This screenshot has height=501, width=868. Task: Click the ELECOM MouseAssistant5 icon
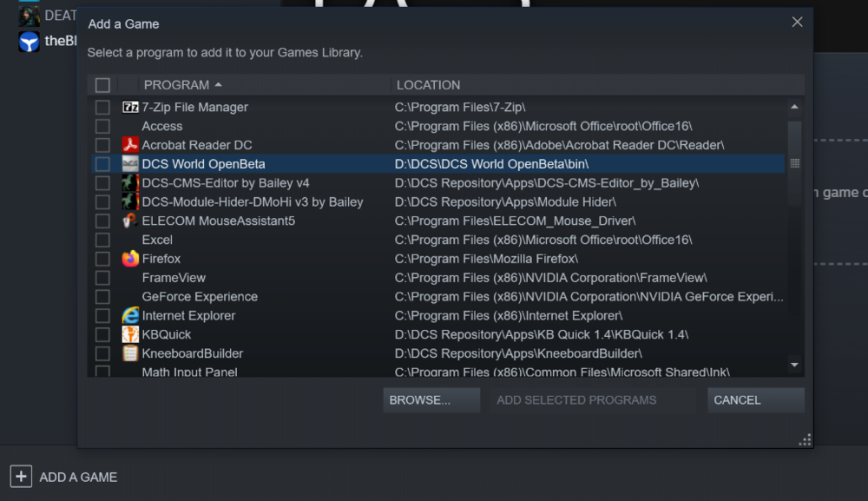pos(130,221)
